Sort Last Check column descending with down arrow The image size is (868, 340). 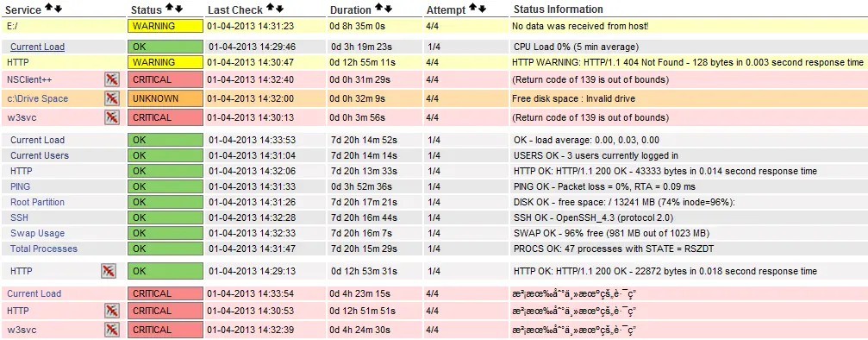(x=279, y=8)
